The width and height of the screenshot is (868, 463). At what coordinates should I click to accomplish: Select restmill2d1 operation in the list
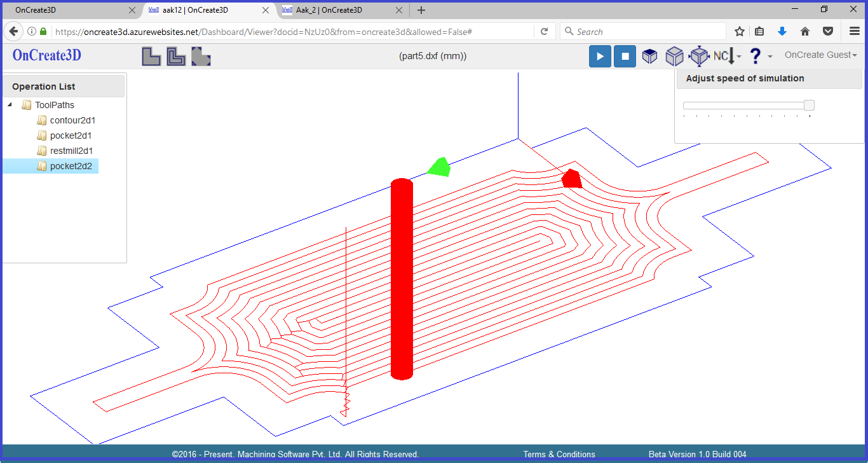click(71, 151)
